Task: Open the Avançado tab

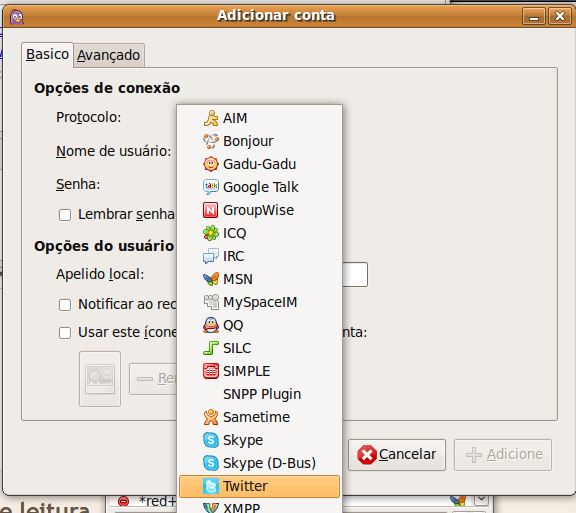Action: (109, 55)
